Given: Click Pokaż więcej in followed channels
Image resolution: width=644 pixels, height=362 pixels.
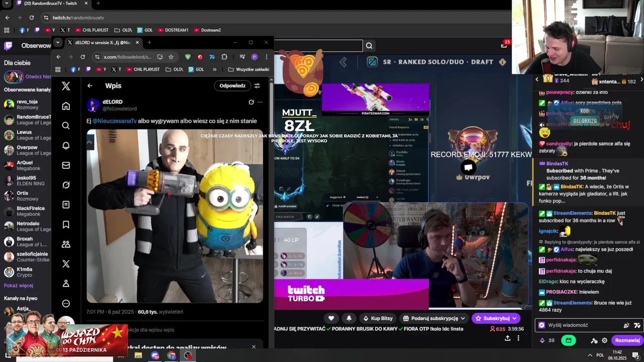Looking at the screenshot, I should (19, 285).
